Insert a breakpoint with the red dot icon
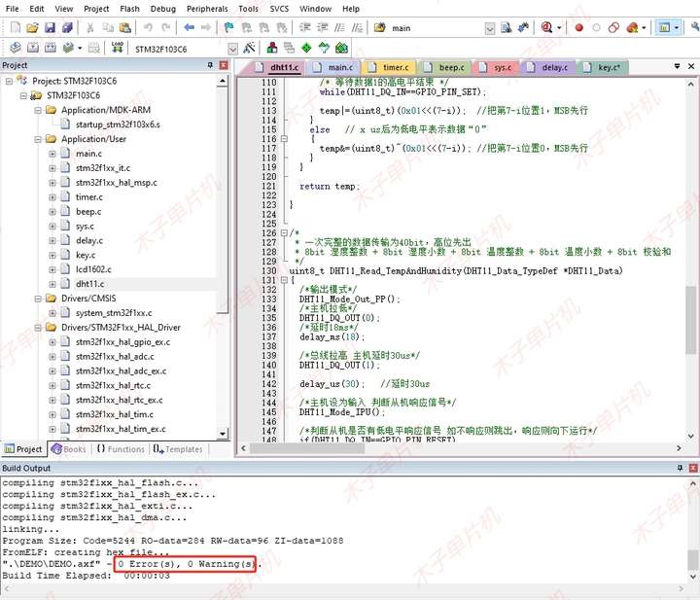 pyautogui.click(x=579, y=27)
